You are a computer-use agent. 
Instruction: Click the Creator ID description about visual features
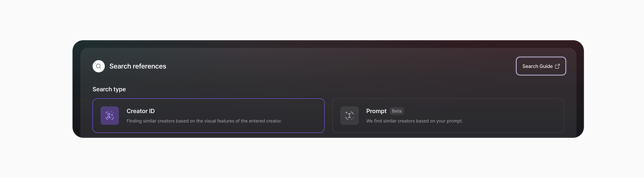[204, 121]
